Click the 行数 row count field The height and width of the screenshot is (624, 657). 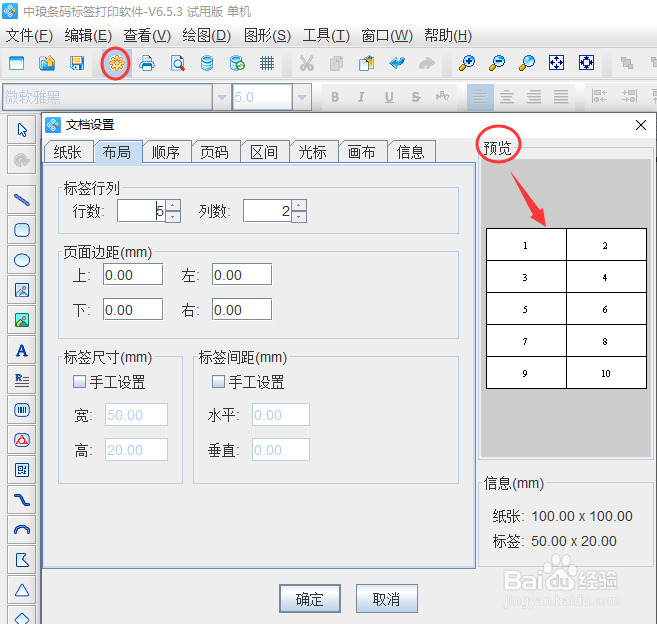point(141,211)
